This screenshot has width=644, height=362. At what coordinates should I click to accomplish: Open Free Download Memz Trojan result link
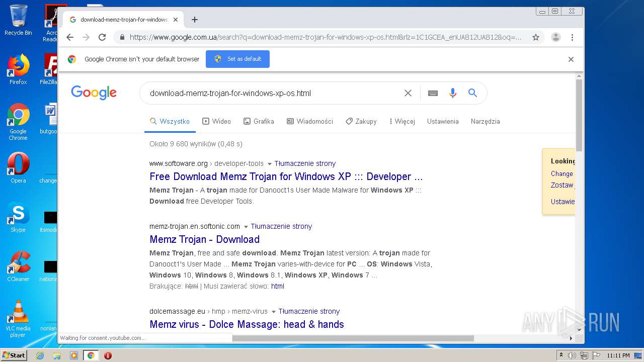(286, 176)
